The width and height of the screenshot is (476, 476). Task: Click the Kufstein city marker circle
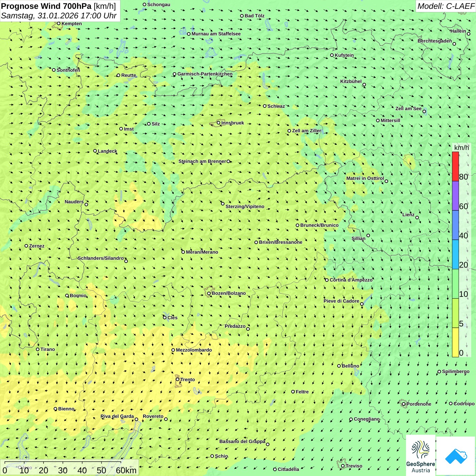[x=332, y=55]
